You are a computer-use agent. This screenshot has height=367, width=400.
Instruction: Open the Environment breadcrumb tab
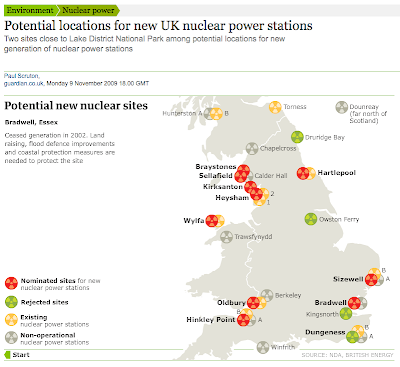30,11
